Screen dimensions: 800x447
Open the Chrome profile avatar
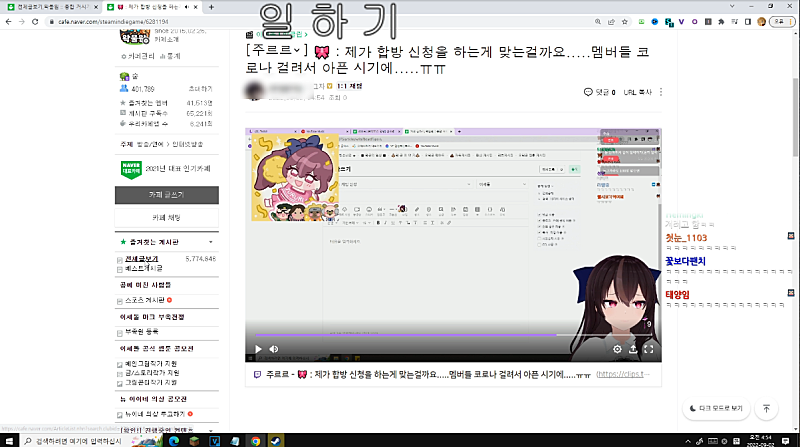(x=762, y=21)
